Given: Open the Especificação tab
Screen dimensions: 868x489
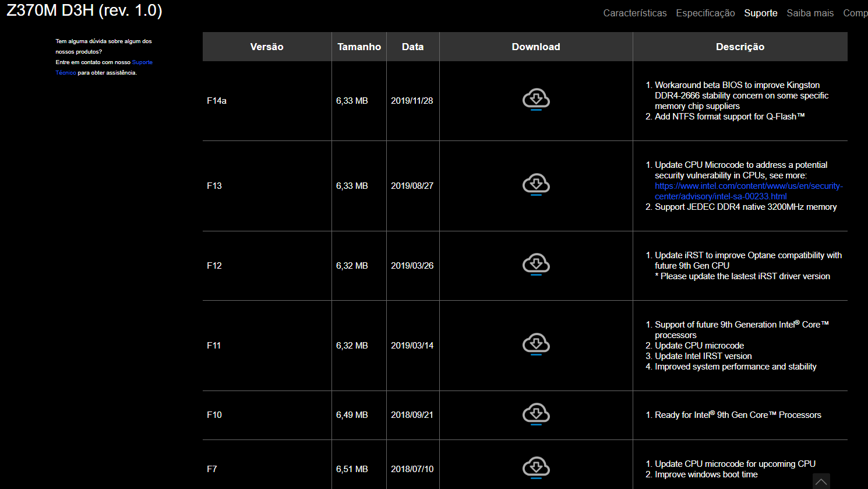Looking at the screenshot, I should 705,13.
